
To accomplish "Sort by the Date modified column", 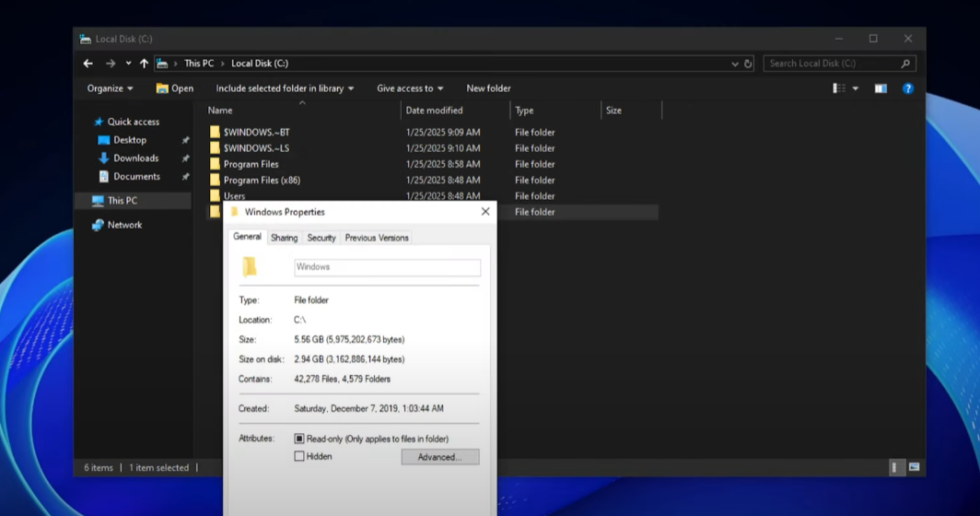I will (455, 110).
